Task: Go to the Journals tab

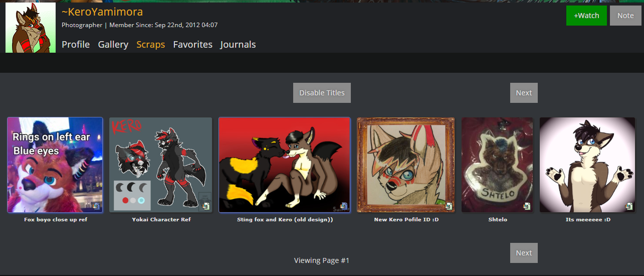Action: click(x=238, y=45)
